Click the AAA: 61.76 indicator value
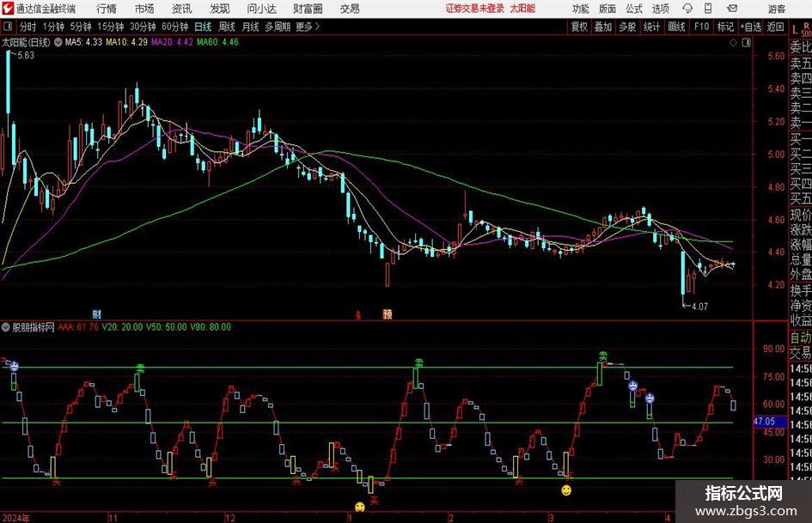Viewport: 812px width, 523px height. tap(77, 327)
